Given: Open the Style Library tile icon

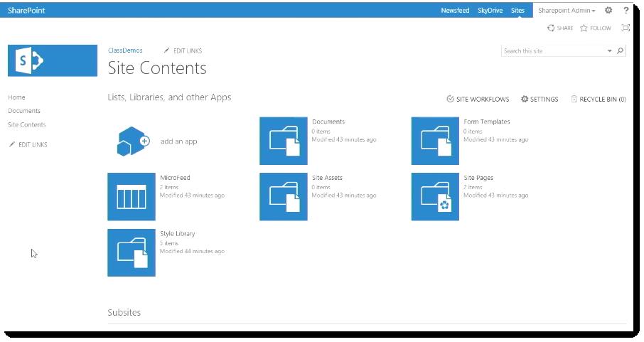Looking at the screenshot, I should pos(132,252).
